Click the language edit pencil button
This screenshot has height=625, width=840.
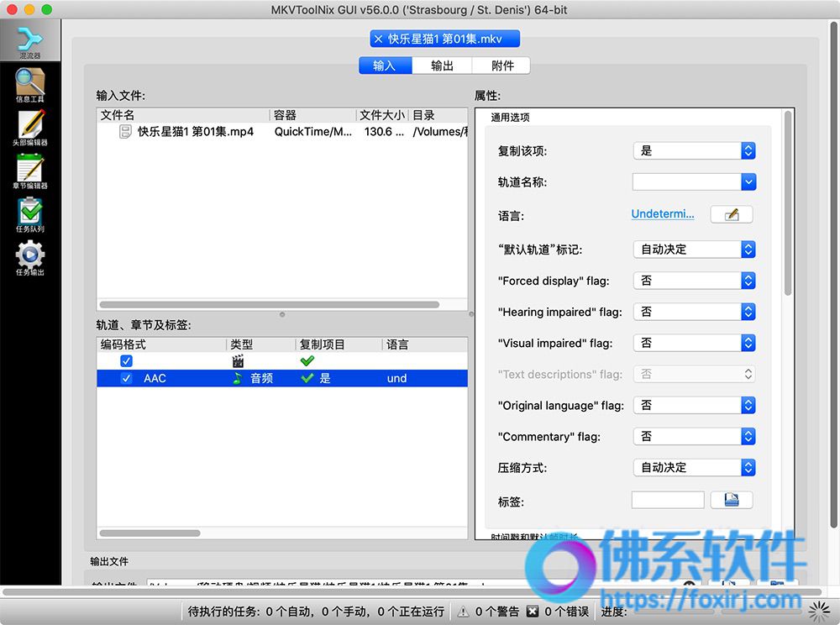[x=732, y=215]
